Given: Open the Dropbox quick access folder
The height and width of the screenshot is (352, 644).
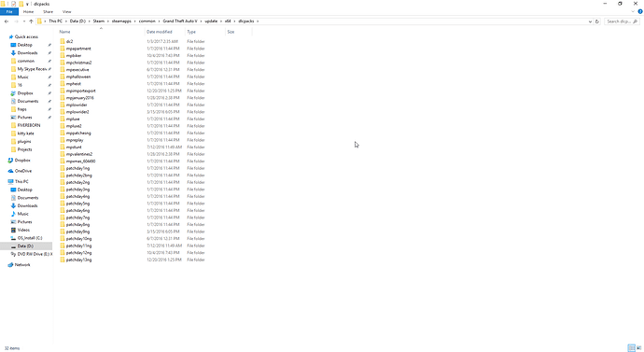Looking at the screenshot, I should (x=24, y=93).
